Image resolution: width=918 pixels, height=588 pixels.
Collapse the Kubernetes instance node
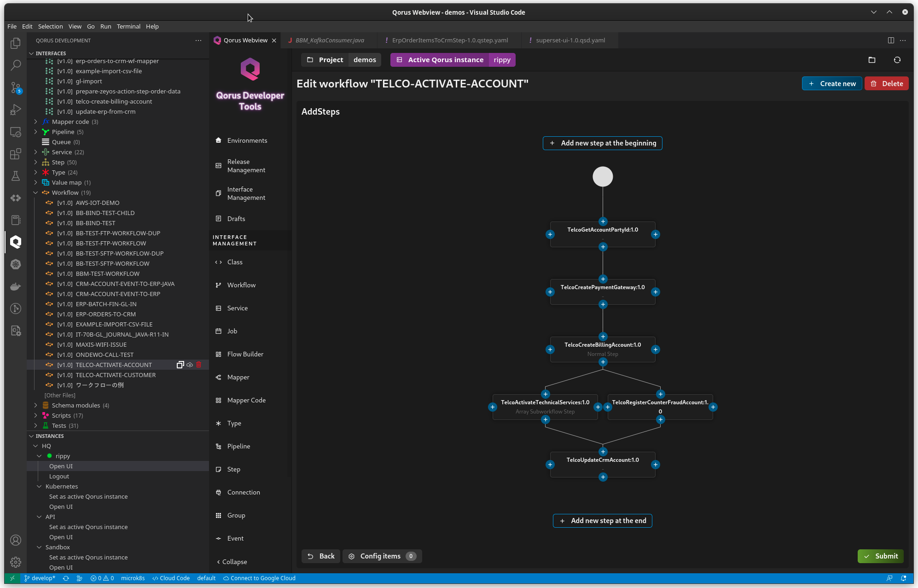pyautogui.click(x=39, y=486)
